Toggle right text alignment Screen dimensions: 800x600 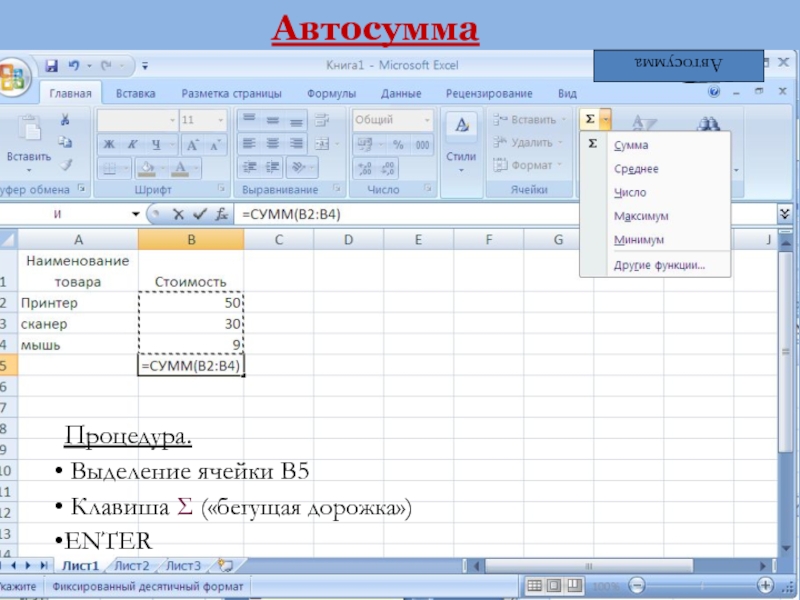[x=296, y=143]
